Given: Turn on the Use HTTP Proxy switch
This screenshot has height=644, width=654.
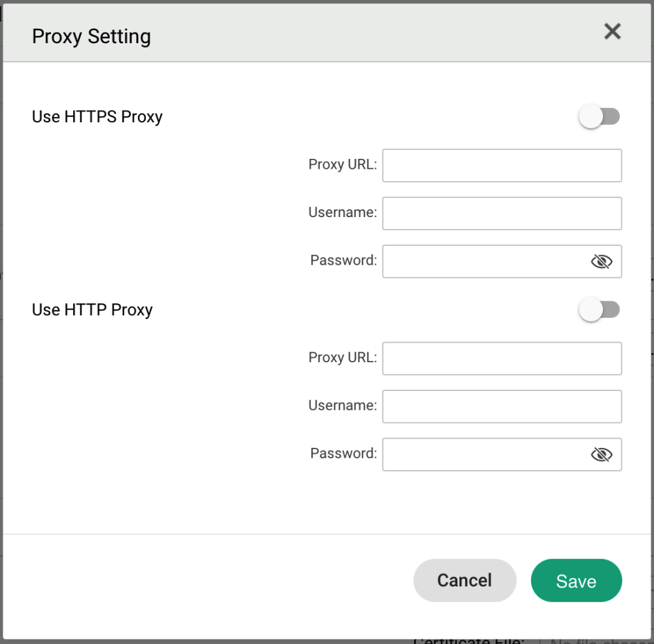Looking at the screenshot, I should [x=599, y=310].
